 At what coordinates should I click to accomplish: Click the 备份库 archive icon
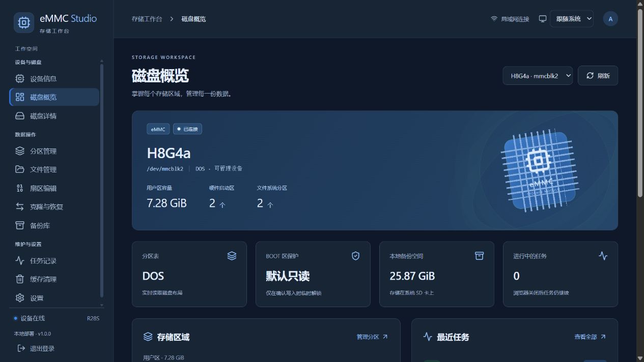coord(20,225)
